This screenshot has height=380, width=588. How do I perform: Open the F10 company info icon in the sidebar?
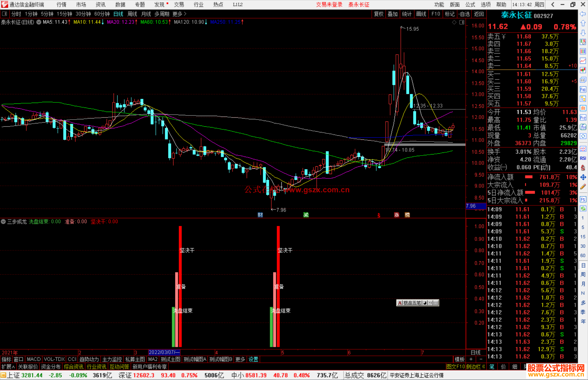pos(583,89)
